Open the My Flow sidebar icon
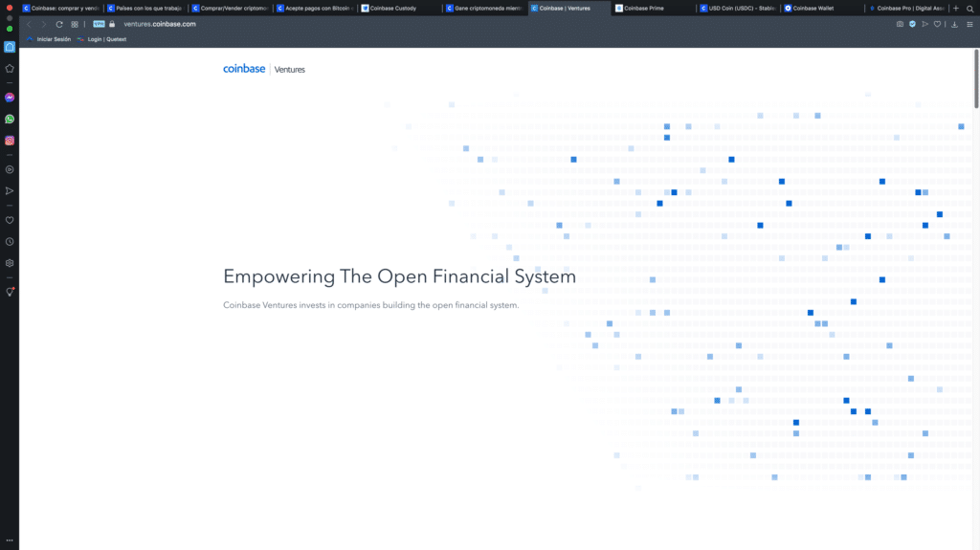This screenshot has height=550, width=980. (x=10, y=191)
